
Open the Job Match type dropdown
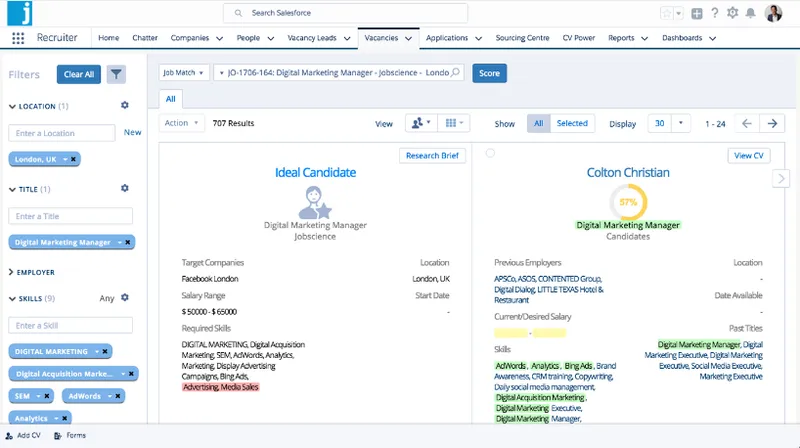(184, 73)
